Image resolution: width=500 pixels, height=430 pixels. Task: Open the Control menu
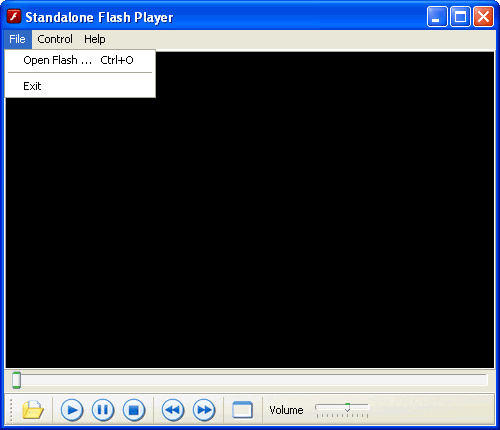[x=55, y=39]
